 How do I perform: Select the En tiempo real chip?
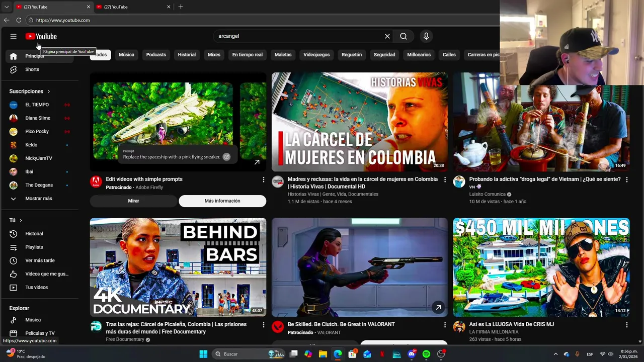click(247, 55)
